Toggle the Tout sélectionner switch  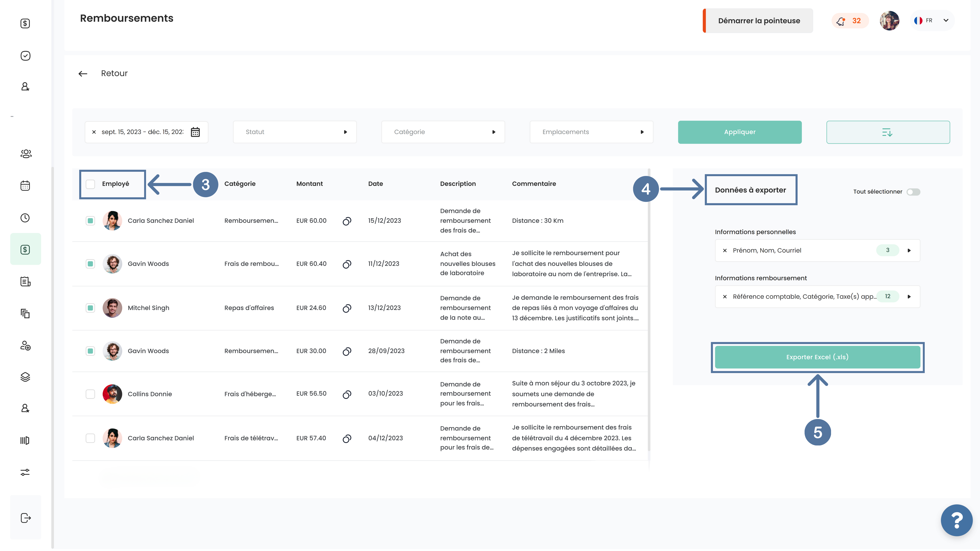pyautogui.click(x=913, y=192)
